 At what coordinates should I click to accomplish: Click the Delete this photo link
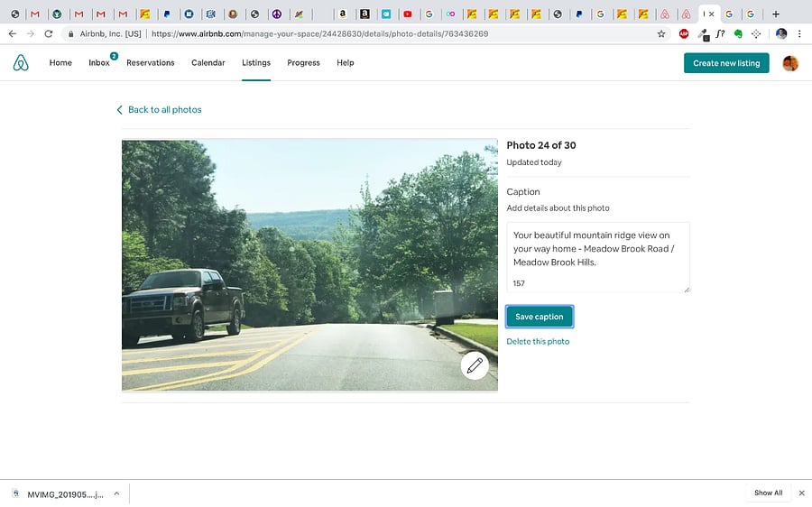pos(538,341)
